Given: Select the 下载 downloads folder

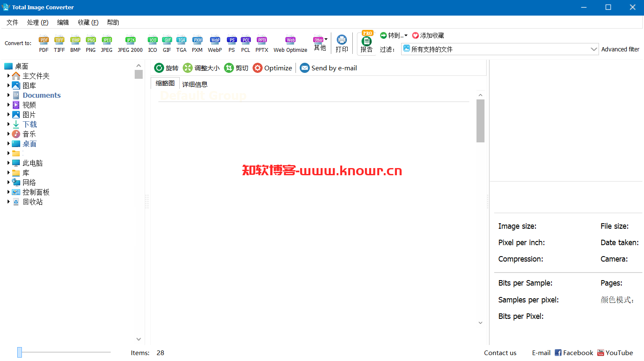Looking at the screenshot, I should [29, 124].
